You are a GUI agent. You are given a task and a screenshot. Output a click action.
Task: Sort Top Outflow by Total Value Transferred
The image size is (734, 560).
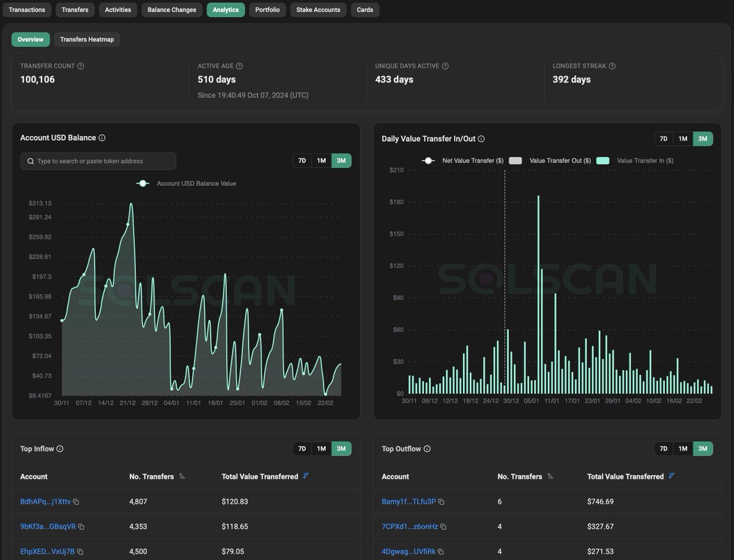[x=672, y=476]
